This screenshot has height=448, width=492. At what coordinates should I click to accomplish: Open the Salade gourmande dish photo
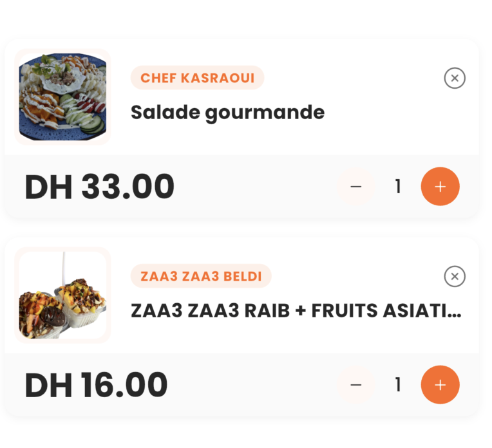click(x=62, y=97)
